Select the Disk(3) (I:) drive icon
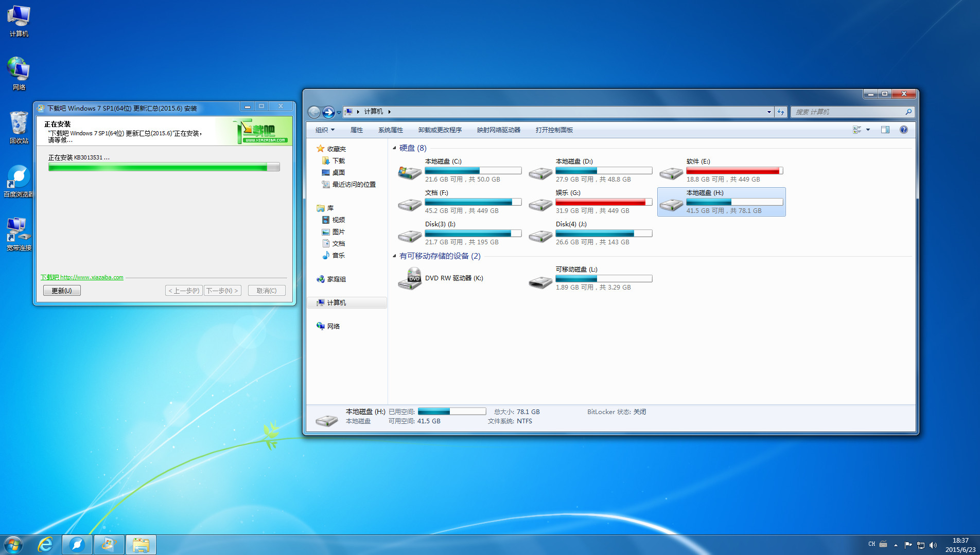Viewport: 980px width, 555px height. point(410,236)
